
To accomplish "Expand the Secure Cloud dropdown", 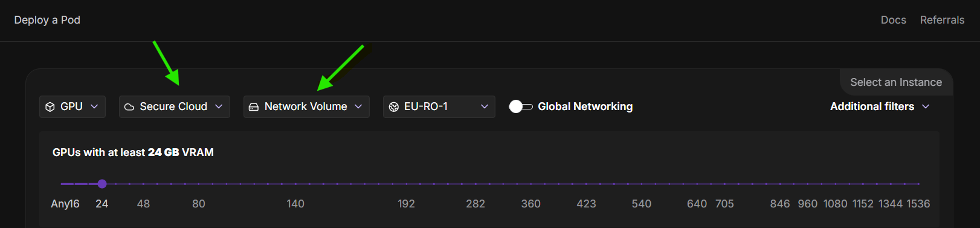I will [175, 106].
